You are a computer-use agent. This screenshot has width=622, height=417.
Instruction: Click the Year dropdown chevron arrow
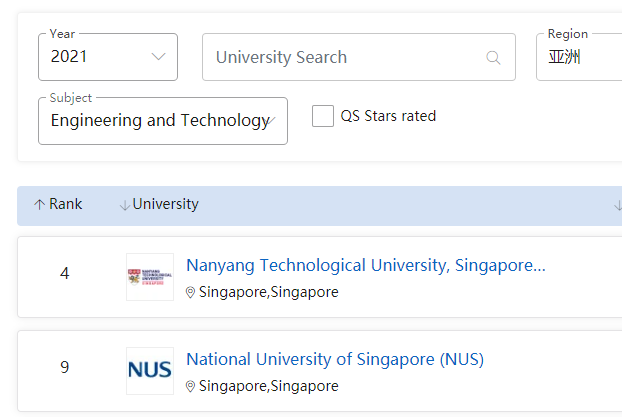pyautogui.click(x=158, y=57)
